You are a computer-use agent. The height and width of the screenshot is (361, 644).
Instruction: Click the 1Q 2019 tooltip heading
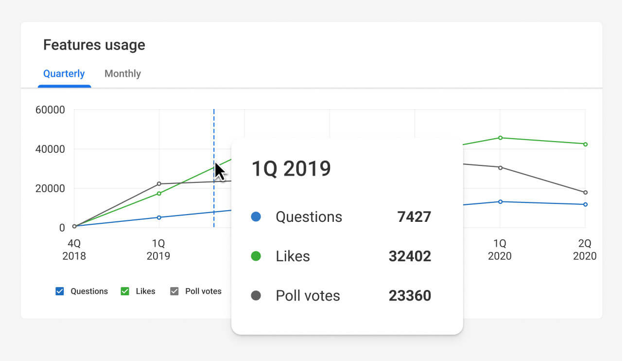pyautogui.click(x=290, y=168)
